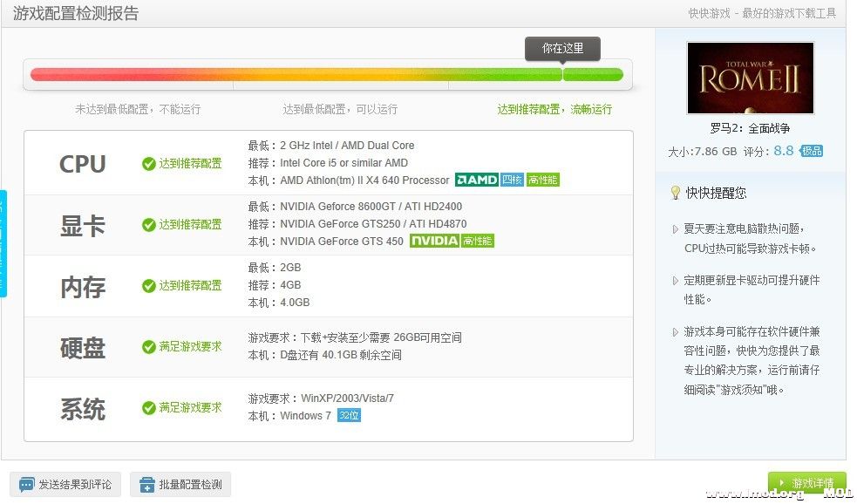Click the NVIDIA badge in the 显卡 row

[x=436, y=242]
